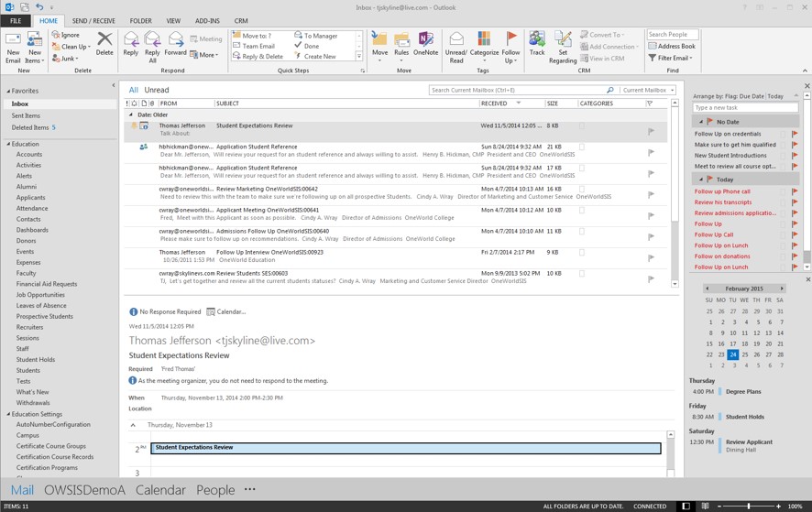Switch to the ADD-INS tab
This screenshot has width=812, height=512.
click(x=207, y=21)
